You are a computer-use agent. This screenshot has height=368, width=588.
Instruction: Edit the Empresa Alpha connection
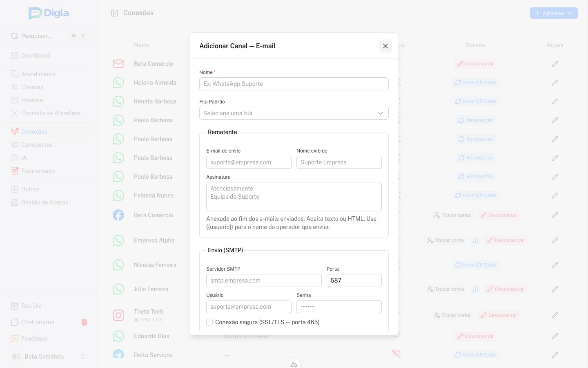click(555, 240)
